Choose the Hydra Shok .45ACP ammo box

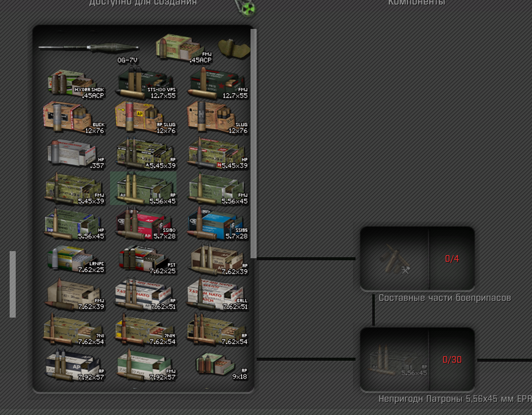pos(76,84)
